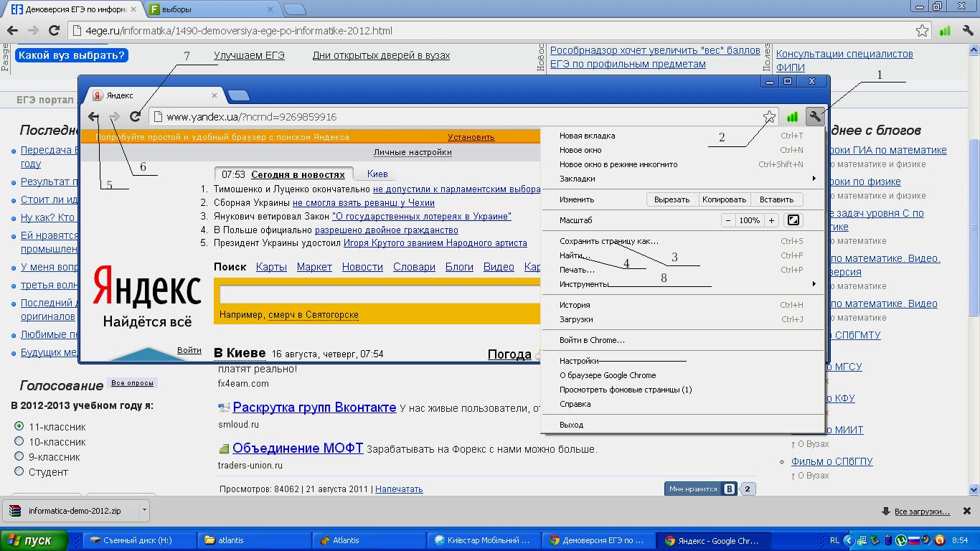Open dropdown for informatica-demo-2012.zip download
The width and height of the screenshot is (980, 551).
click(144, 511)
